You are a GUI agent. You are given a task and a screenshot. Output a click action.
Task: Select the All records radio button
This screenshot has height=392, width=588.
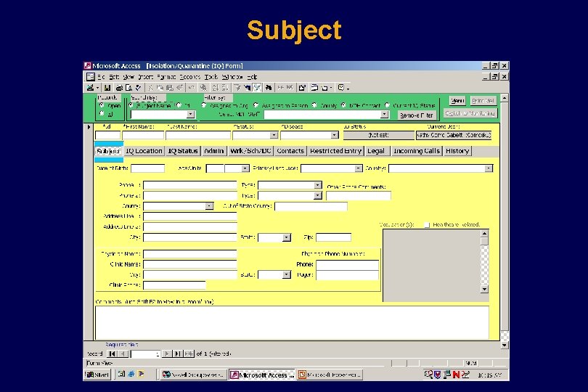[x=102, y=114]
